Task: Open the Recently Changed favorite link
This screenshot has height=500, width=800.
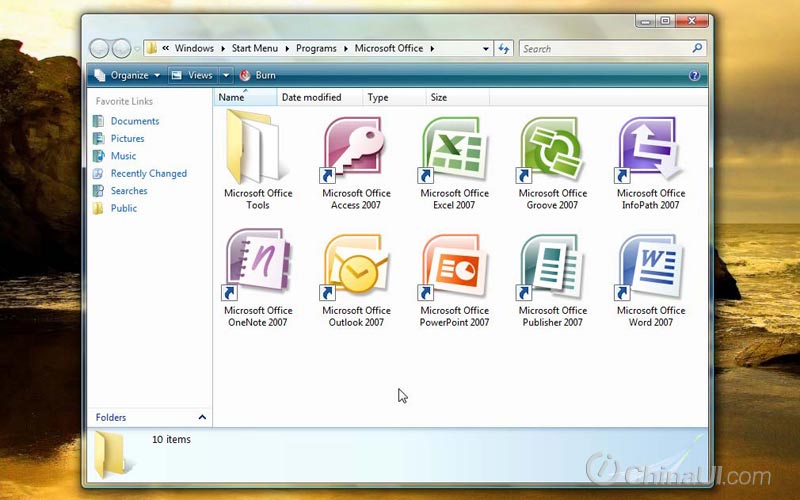Action: point(148,173)
